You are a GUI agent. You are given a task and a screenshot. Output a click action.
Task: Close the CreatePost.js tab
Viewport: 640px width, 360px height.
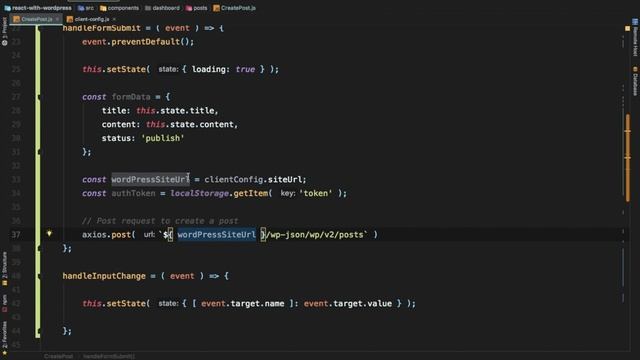pos(57,19)
